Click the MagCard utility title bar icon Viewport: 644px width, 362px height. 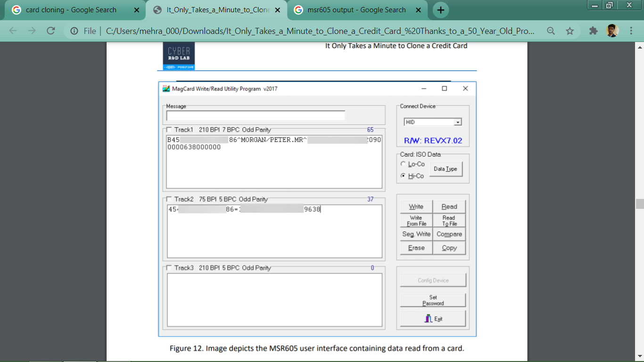[x=166, y=89]
